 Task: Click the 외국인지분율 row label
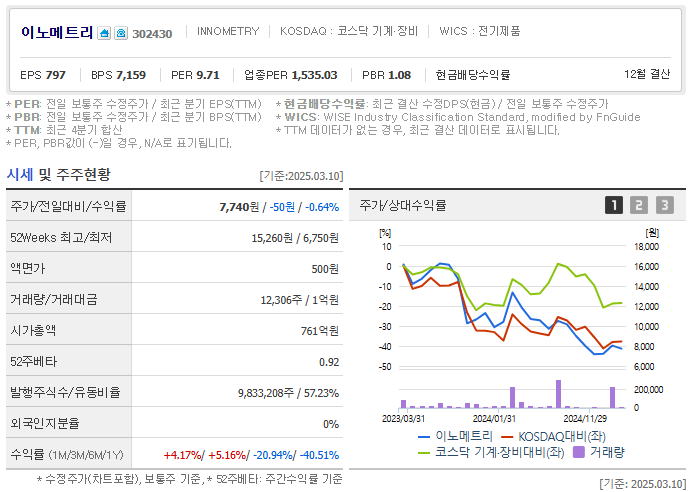click(44, 423)
